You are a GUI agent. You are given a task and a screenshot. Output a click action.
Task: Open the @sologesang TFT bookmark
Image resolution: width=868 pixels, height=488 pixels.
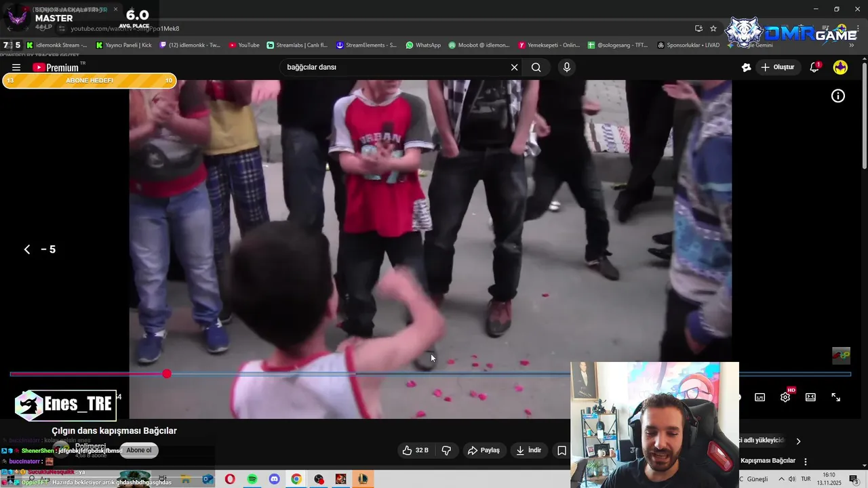pyautogui.click(x=618, y=45)
